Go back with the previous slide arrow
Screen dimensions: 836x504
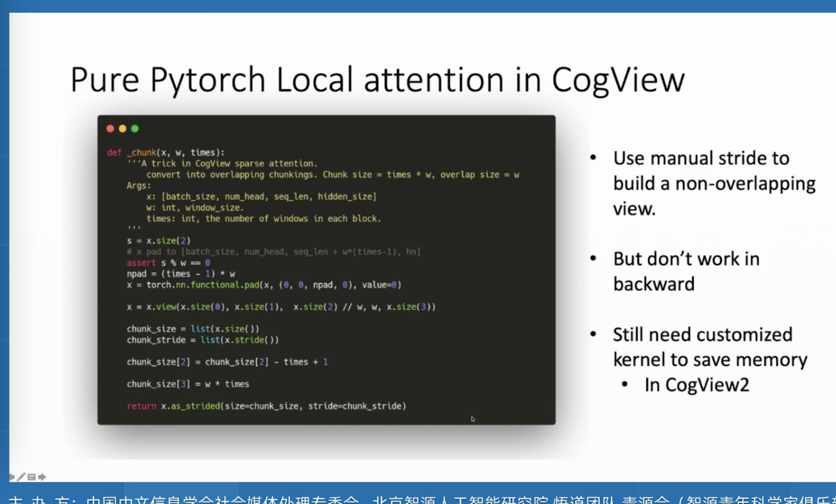pos(12,477)
